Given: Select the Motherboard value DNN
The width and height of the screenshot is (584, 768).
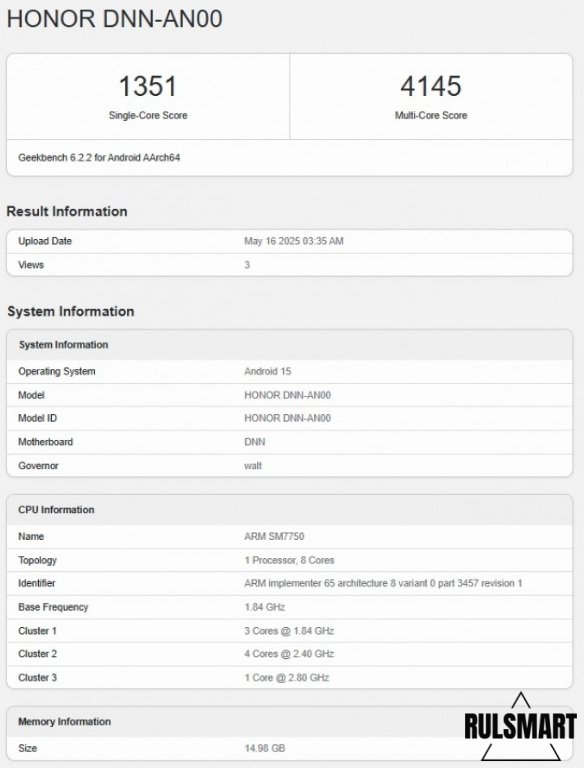Looking at the screenshot, I should click(255, 442).
